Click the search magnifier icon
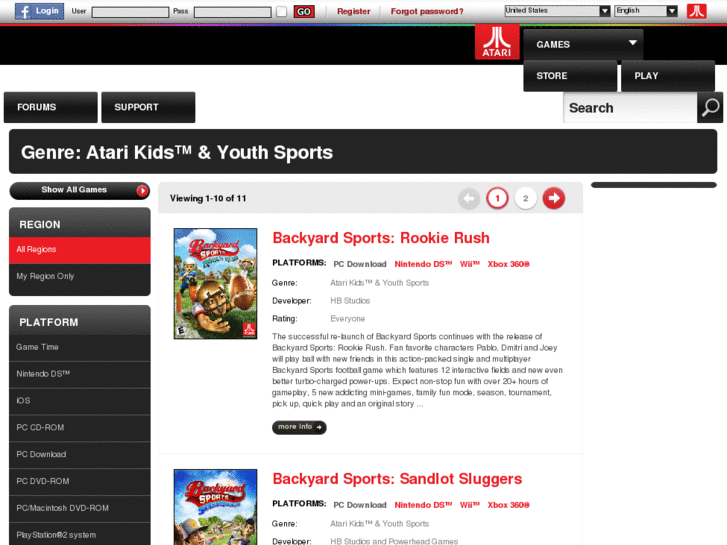 (710, 108)
